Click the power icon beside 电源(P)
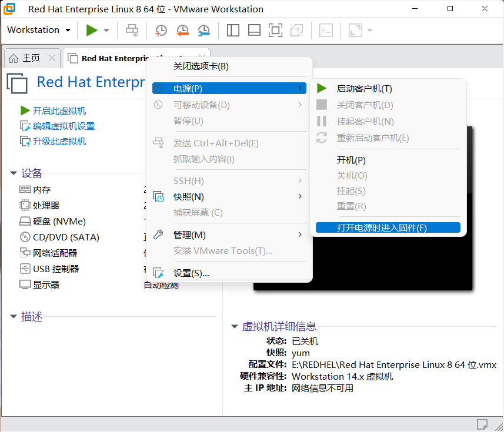This screenshot has height=432, width=504. pyautogui.click(x=158, y=88)
